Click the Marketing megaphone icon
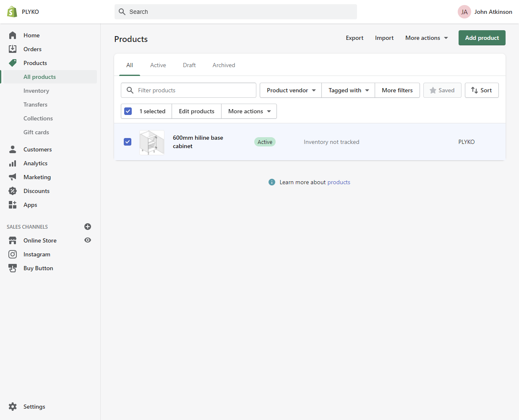519x420 pixels. pos(13,177)
